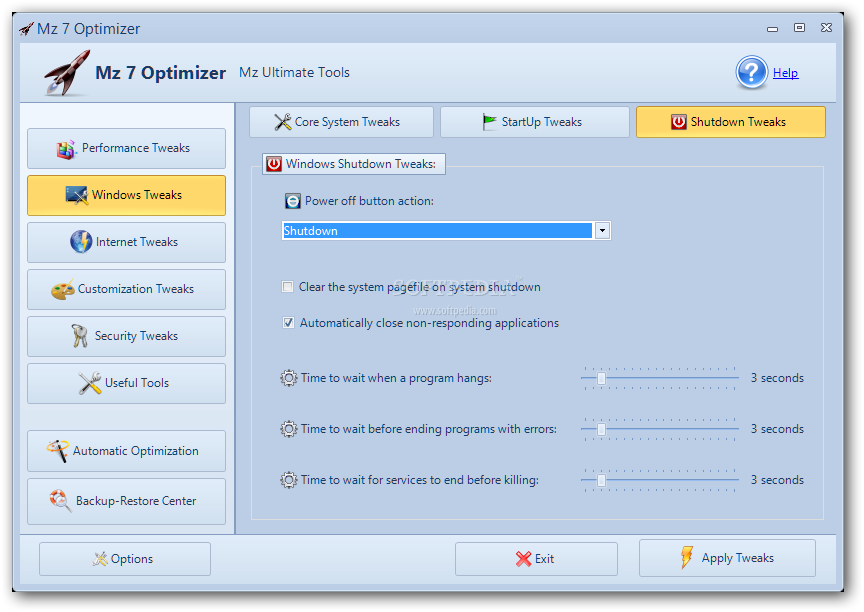The height and width of the screenshot is (612, 864).
Task: Click the Windows Shutdown Tweaks red power icon
Action: [x=274, y=164]
